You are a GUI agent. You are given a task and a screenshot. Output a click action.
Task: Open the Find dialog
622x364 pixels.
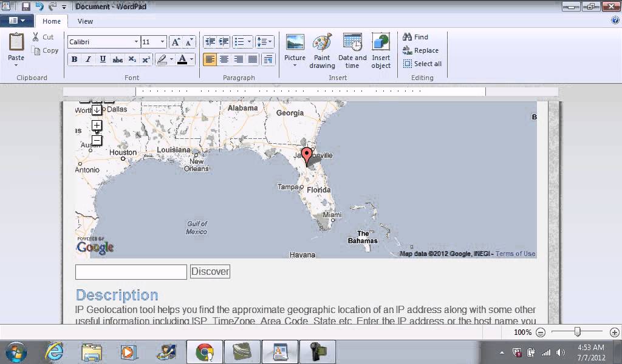click(x=415, y=37)
